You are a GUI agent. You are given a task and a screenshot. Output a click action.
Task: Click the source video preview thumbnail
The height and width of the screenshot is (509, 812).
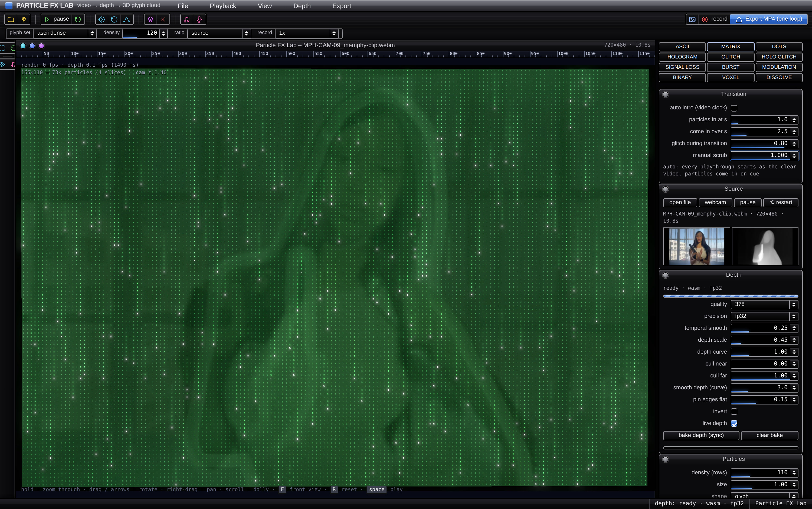click(x=696, y=246)
